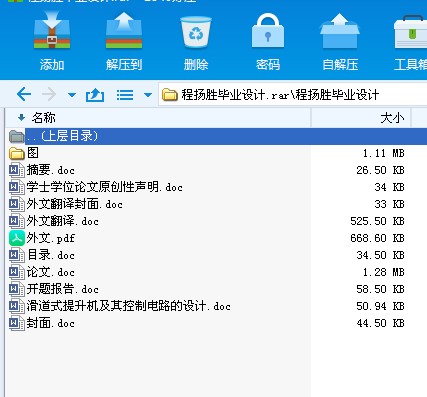Image resolution: width=427 pixels, height=397 pixels.
Task: Click the 解压到 (Extract to) icon
Action: 124,31
